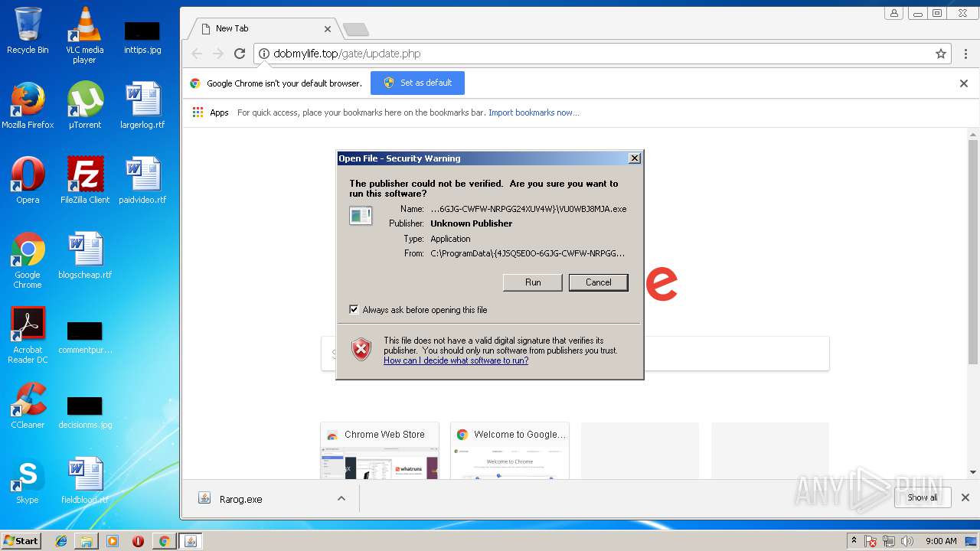Open Windows Start menu
The image size is (980, 551).
point(21,541)
